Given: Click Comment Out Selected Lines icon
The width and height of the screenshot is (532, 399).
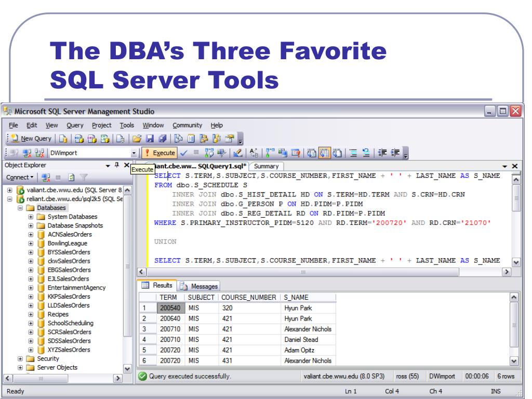Looking at the screenshot, I should click(x=353, y=153).
